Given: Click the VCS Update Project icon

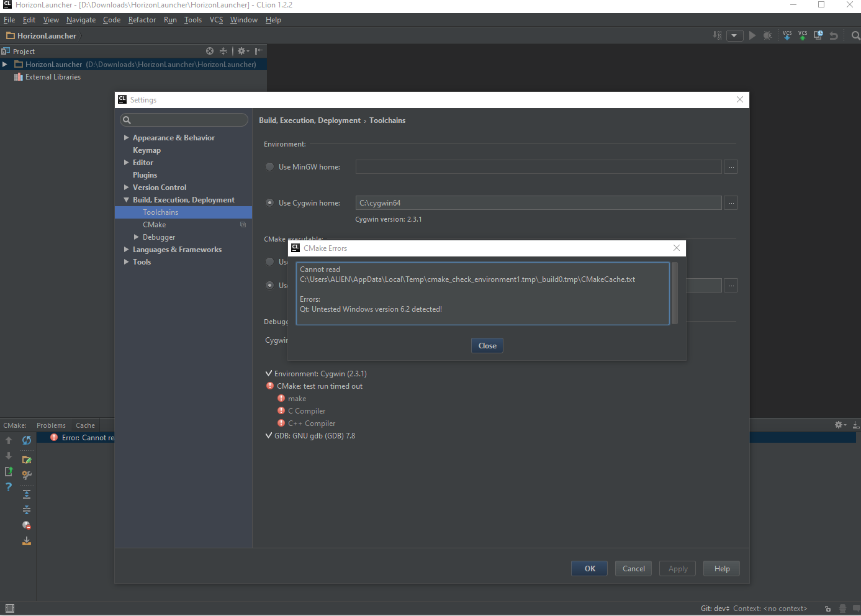Looking at the screenshot, I should (787, 35).
